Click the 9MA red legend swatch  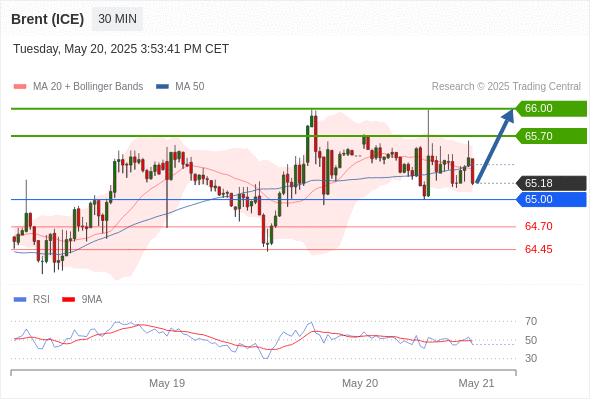(x=68, y=300)
